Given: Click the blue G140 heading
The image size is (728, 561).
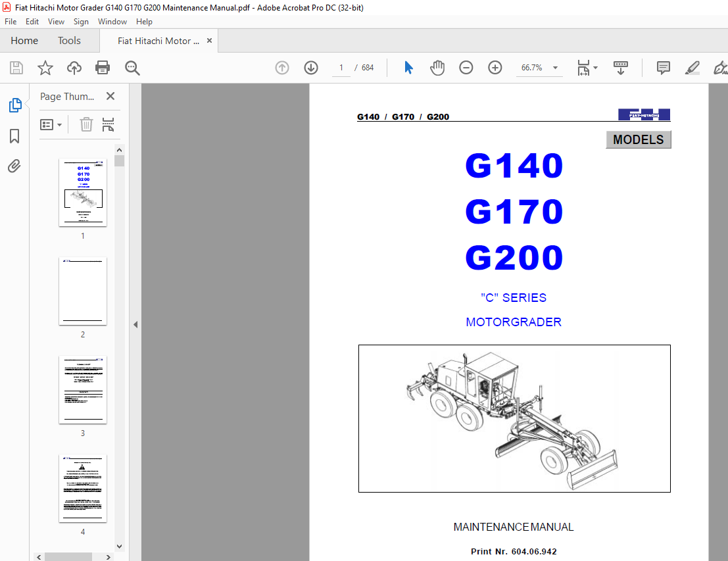Looking at the screenshot, I should [x=514, y=165].
